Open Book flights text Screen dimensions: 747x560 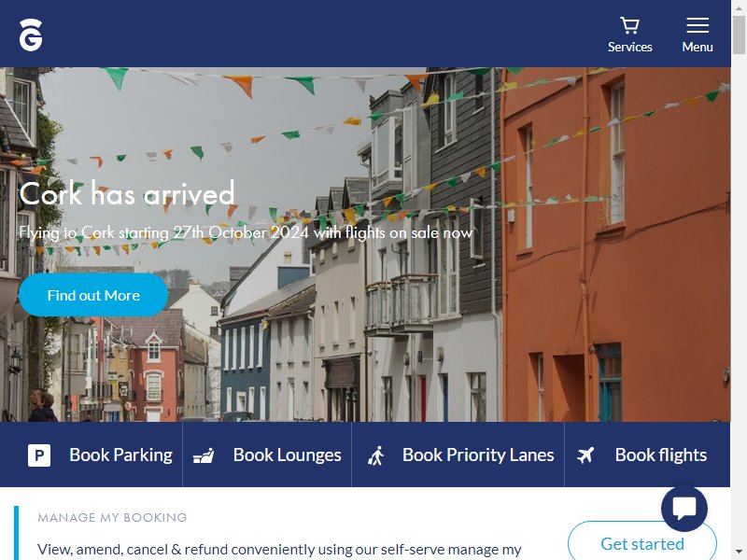661,455
